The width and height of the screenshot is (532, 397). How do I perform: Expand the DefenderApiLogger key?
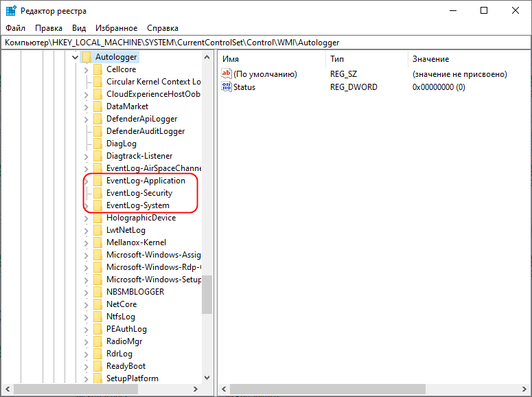pyautogui.click(x=86, y=120)
